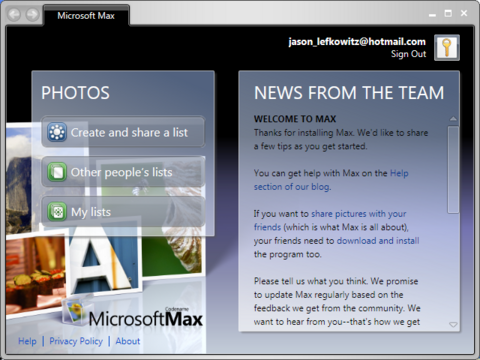Click the news scrollbar up arrow
480x360 pixels.
coord(453,119)
